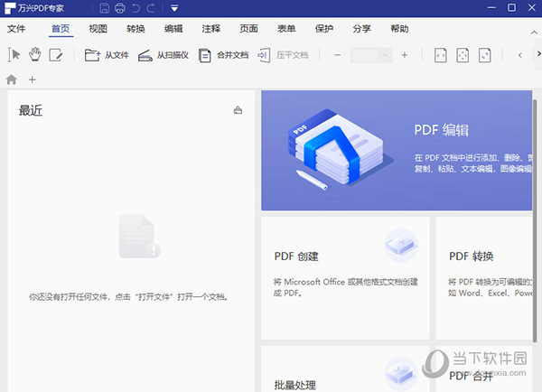This screenshot has height=392, width=542.
Task: Open the 分享 tab
Action: (361, 29)
